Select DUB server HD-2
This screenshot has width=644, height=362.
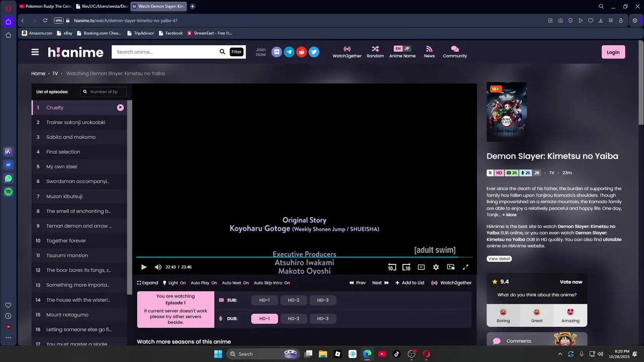(294, 319)
